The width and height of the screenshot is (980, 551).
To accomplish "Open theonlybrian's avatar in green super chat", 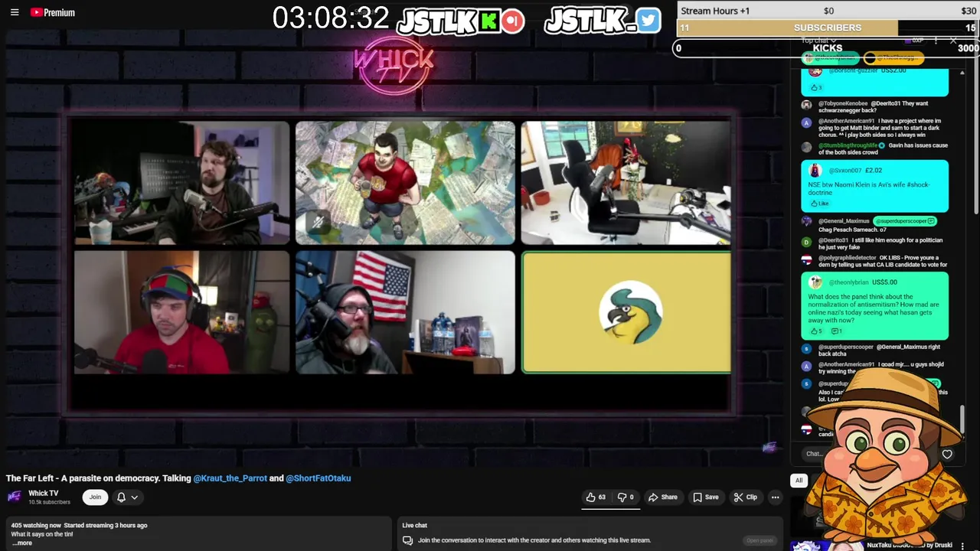I will click(815, 282).
